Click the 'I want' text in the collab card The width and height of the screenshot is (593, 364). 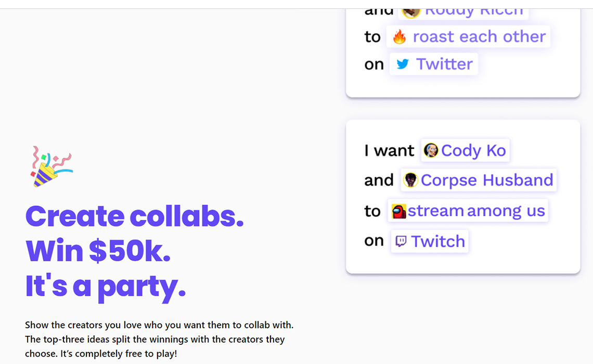tap(389, 151)
